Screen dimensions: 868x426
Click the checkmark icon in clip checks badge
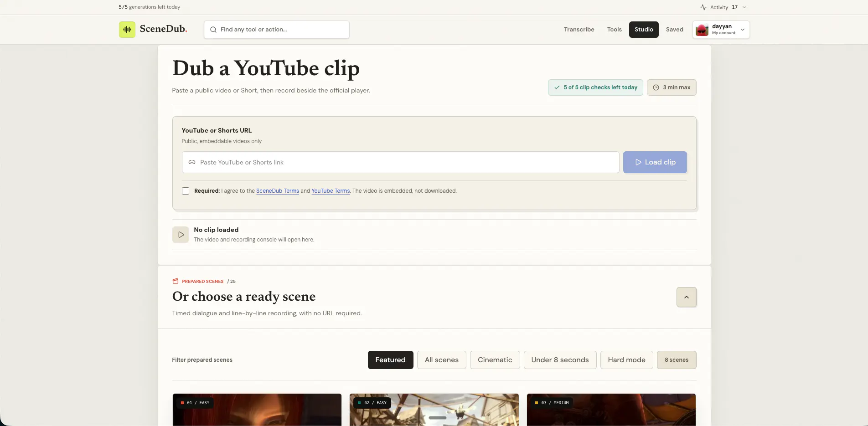(x=557, y=87)
